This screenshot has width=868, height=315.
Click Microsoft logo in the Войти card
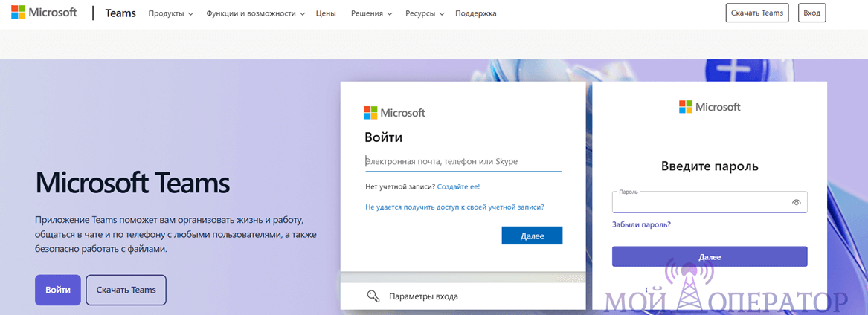pos(395,113)
